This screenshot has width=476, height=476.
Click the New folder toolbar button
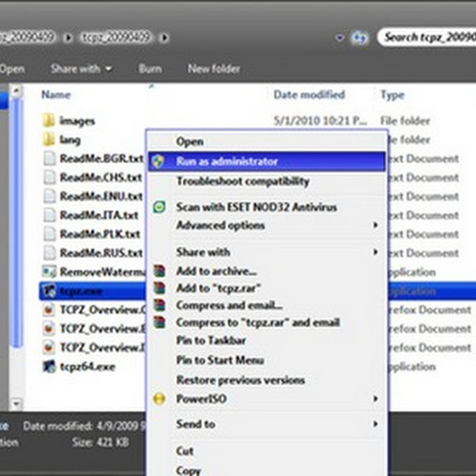click(214, 69)
